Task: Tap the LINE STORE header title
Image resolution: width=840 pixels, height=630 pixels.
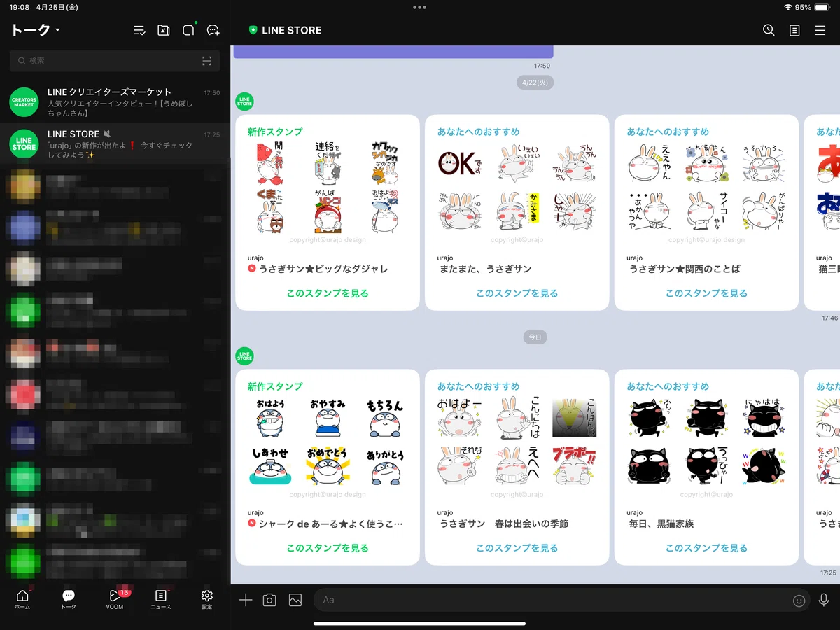Action: pos(291,30)
